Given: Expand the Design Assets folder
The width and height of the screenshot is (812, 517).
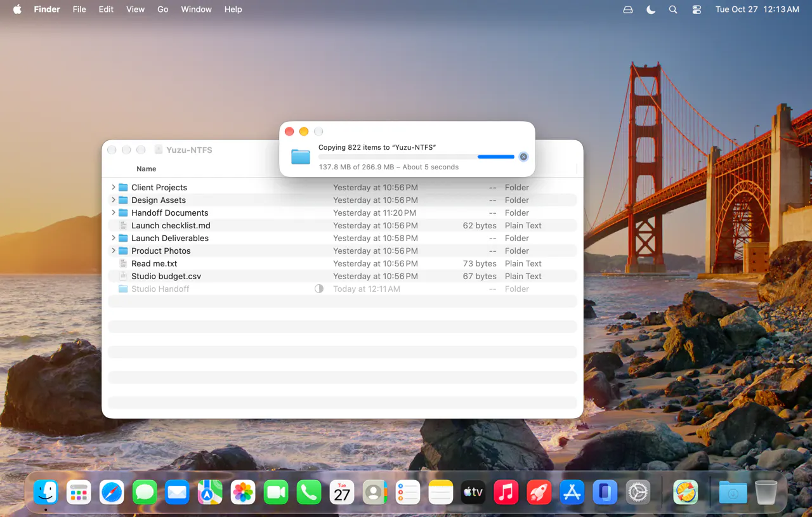Looking at the screenshot, I should (x=114, y=200).
